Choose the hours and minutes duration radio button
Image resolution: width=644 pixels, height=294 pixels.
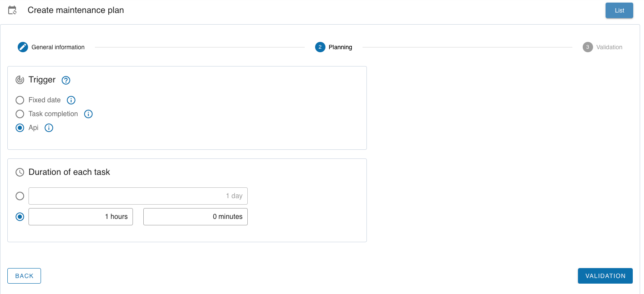tap(20, 217)
